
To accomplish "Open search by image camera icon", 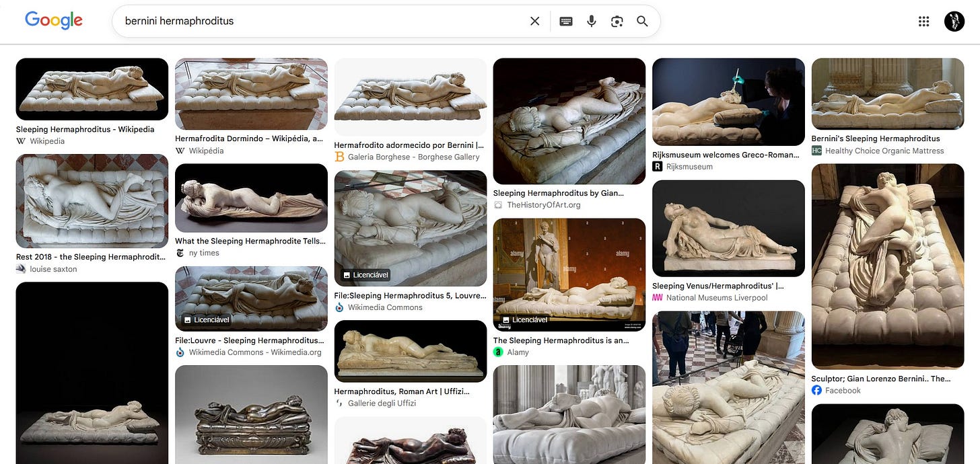I will [617, 21].
